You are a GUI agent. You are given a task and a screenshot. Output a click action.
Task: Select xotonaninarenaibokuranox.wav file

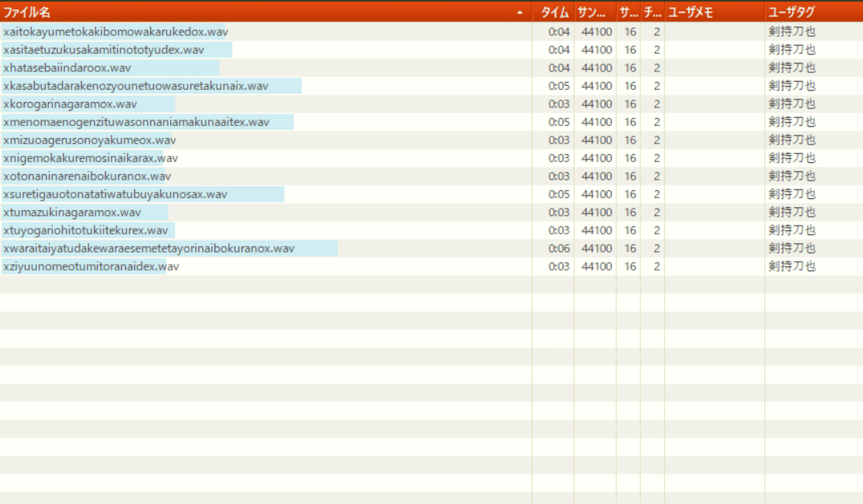pyautogui.click(x=87, y=177)
